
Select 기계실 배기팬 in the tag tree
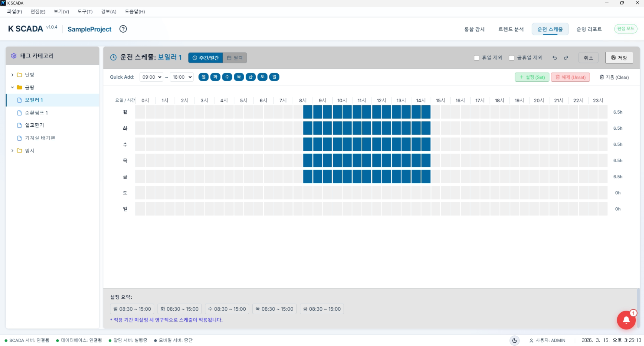coord(53,138)
